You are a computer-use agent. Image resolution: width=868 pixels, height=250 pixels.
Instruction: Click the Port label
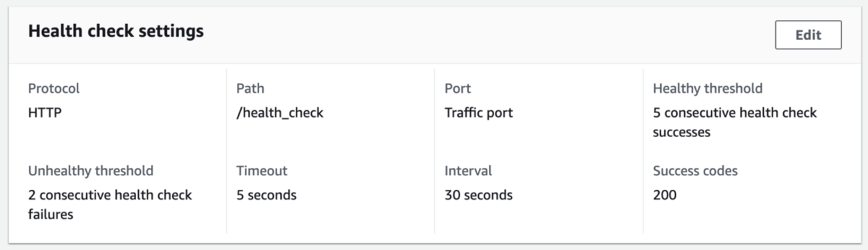457,88
